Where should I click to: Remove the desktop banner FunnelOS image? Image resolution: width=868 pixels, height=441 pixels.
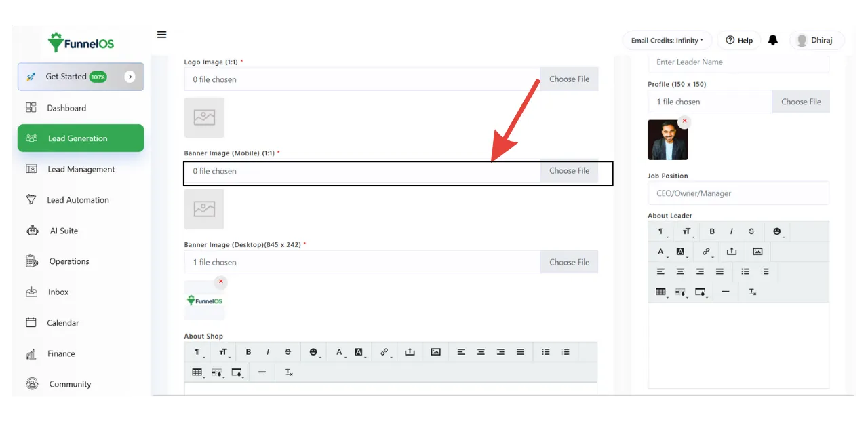(x=220, y=282)
